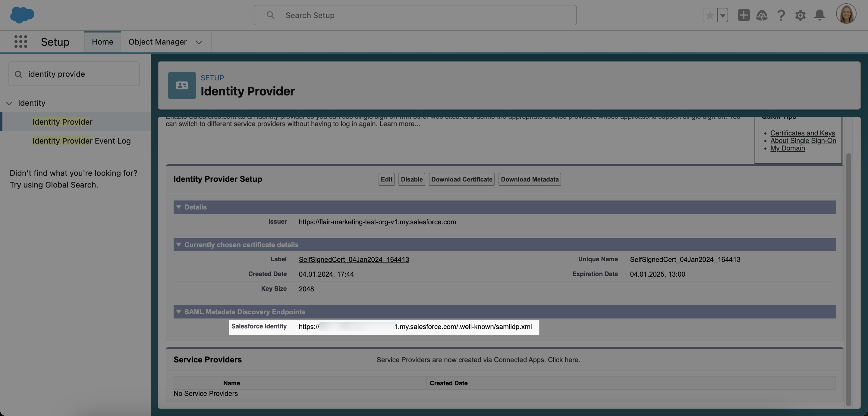
Task: Click the Download Certificate button
Action: [x=462, y=179]
